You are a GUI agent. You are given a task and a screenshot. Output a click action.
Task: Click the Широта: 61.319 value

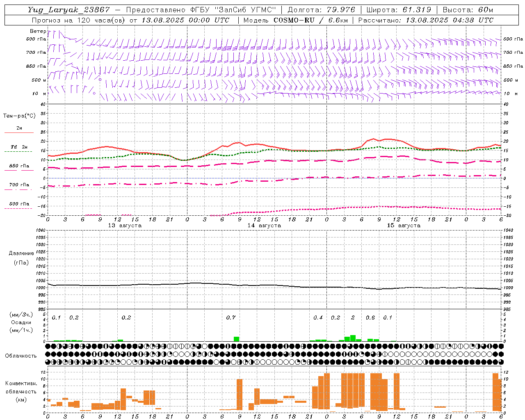399,10
